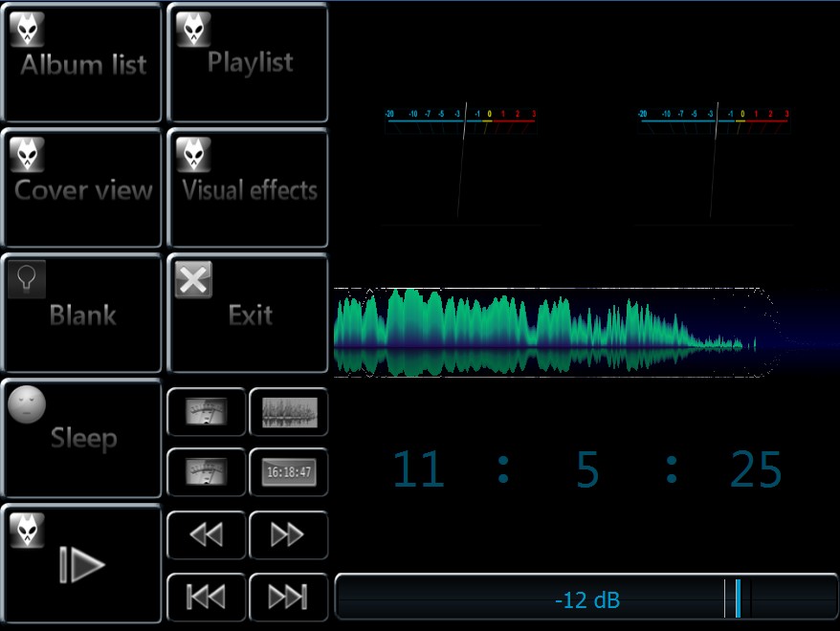Click the fast-forward double-arrow button

(x=288, y=535)
